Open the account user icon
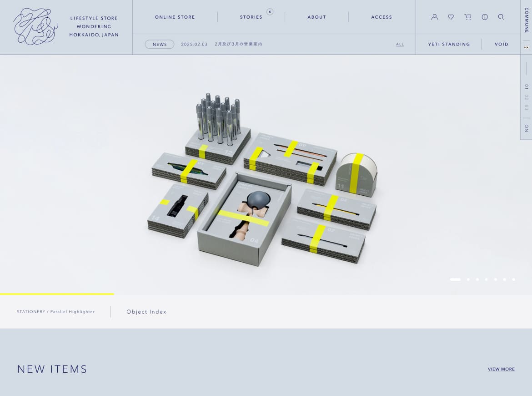This screenshot has width=532, height=396. 434,17
